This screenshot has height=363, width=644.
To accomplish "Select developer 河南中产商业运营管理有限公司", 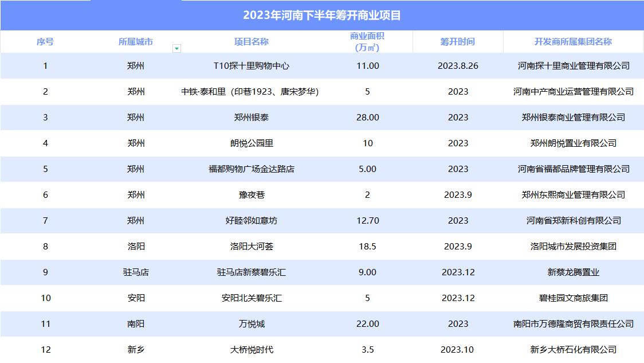I will tap(574, 92).
